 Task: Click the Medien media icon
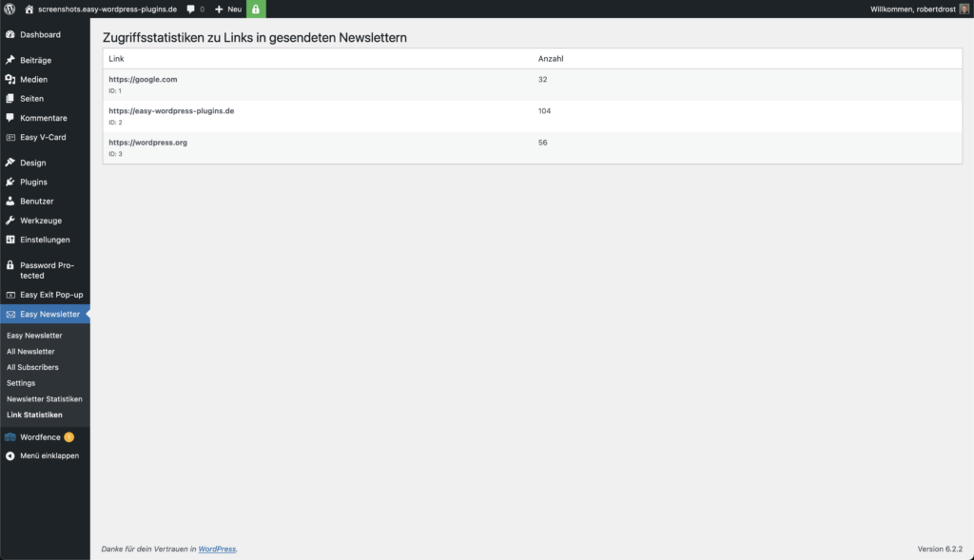pos(10,80)
